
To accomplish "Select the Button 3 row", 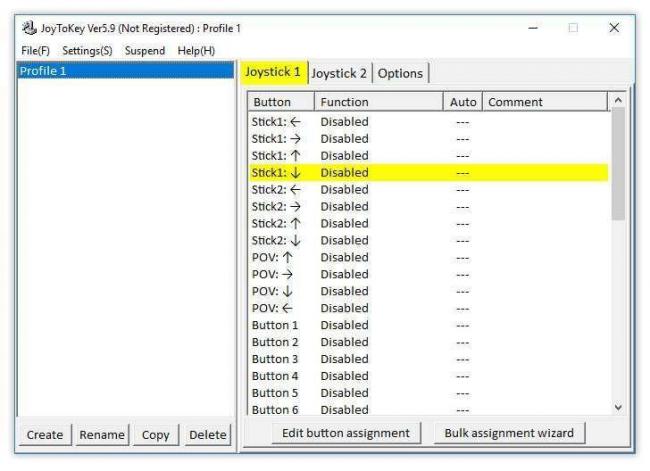I will pos(429,359).
